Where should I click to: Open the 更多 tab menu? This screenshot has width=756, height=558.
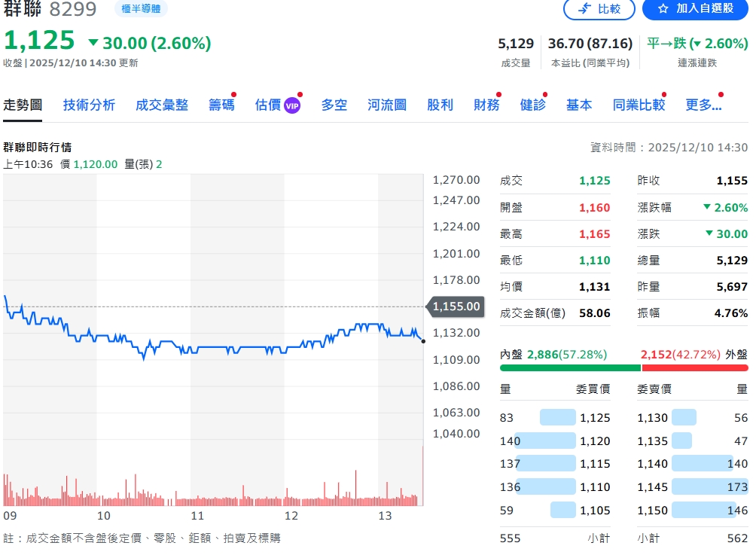pos(703,105)
